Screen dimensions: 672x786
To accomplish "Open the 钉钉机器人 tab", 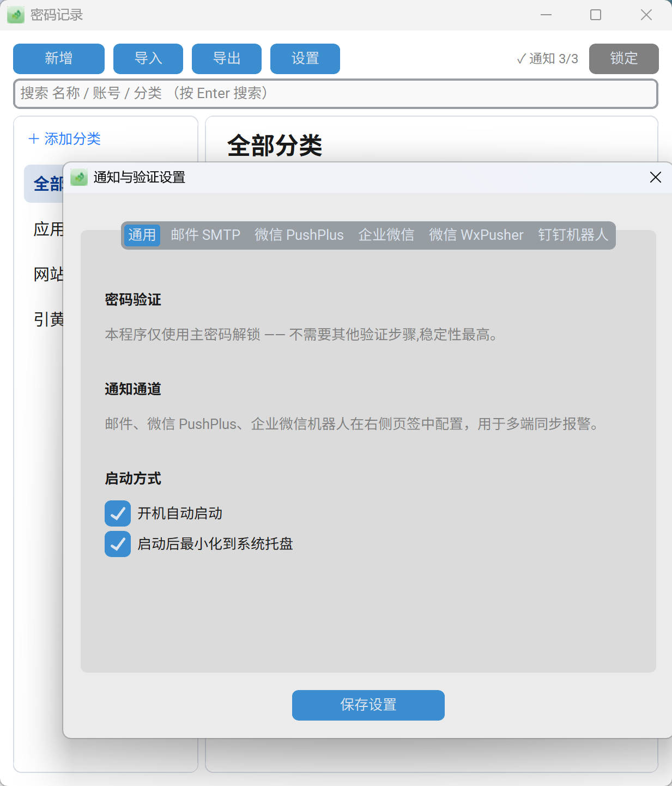I will [x=573, y=235].
